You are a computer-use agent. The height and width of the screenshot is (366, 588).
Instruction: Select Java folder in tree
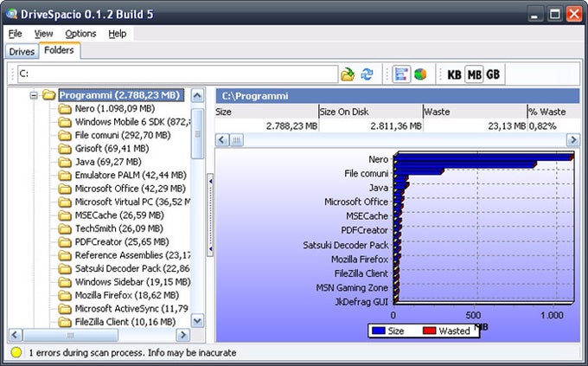click(108, 162)
